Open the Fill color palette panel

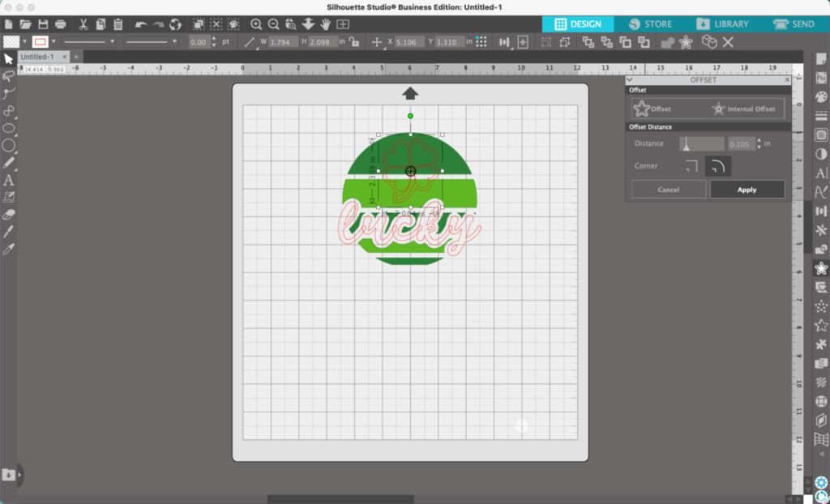click(x=821, y=97)
